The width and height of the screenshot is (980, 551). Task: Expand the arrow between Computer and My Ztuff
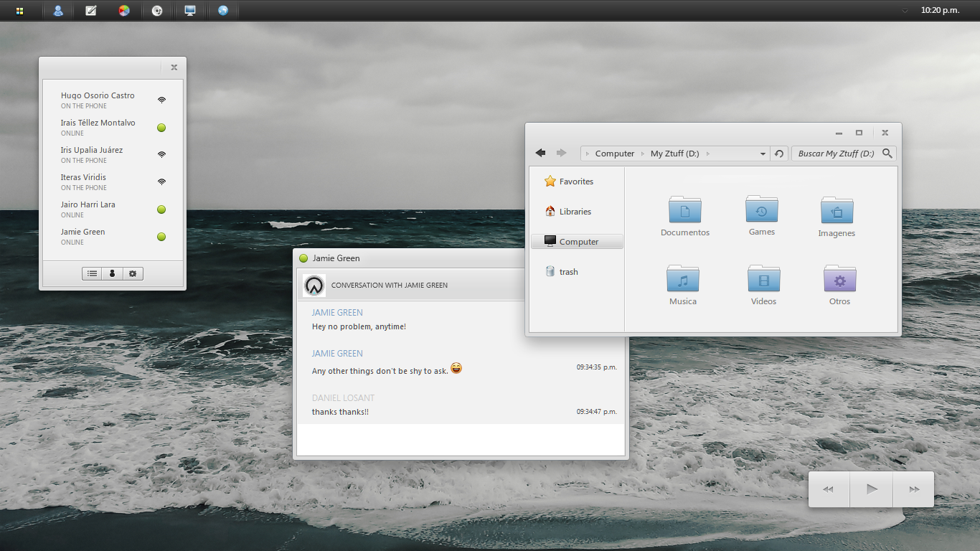click(643, 154)
